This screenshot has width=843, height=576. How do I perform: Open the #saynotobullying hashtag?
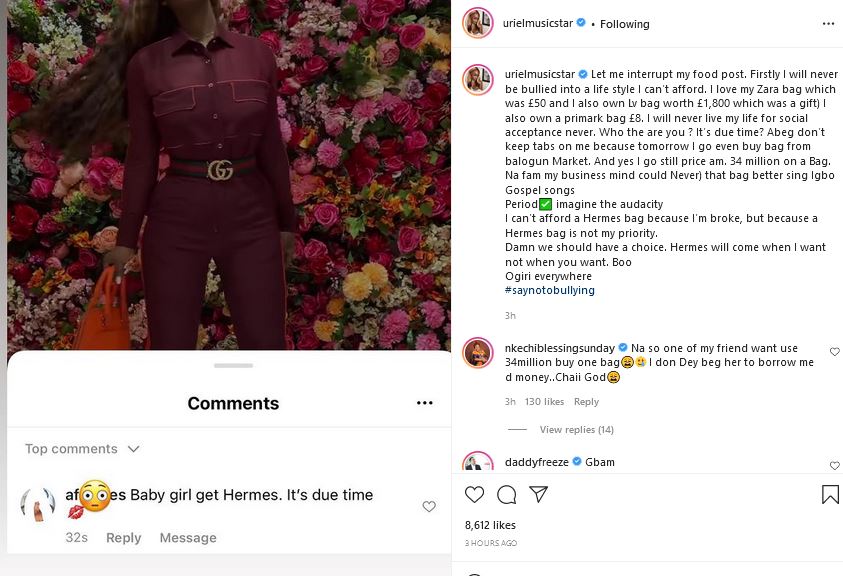(550, 290)
